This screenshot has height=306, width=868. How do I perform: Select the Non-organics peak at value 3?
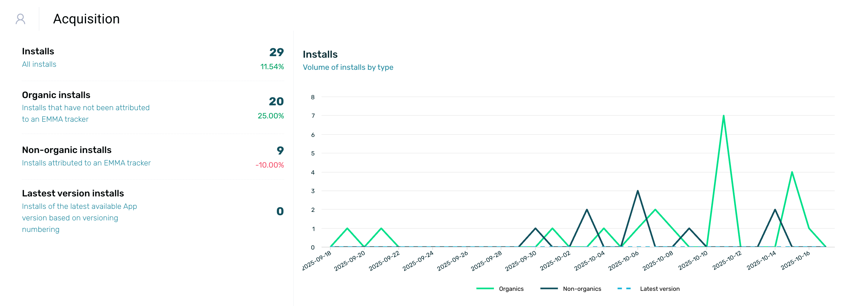pos(638,191)
